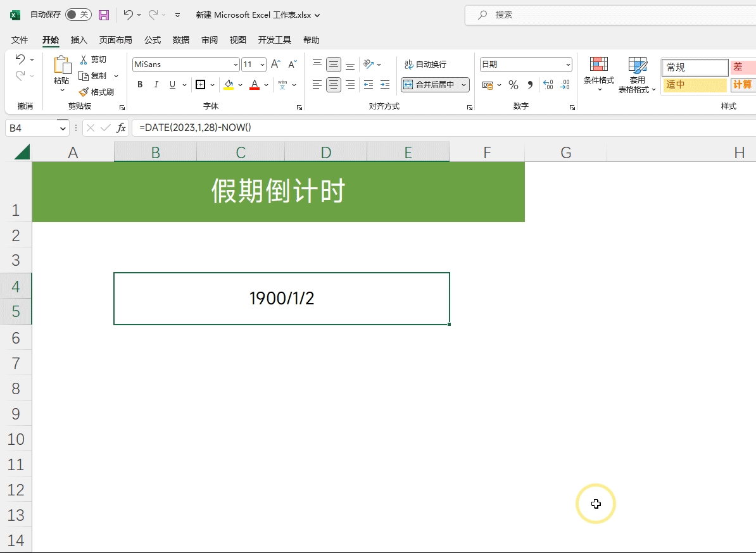Viewport: 756px width, 553px height.
Task: Click the Undo arrow in the title bar
Action: click(128, 15)
